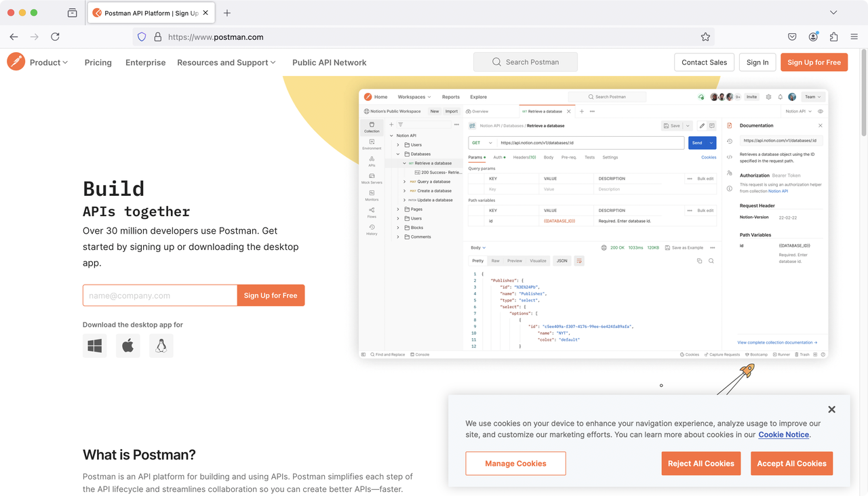This screenshot has height=496, width=868.
Task: Open the browser extensions puzzle icon
Action: [x=833, y=37]
